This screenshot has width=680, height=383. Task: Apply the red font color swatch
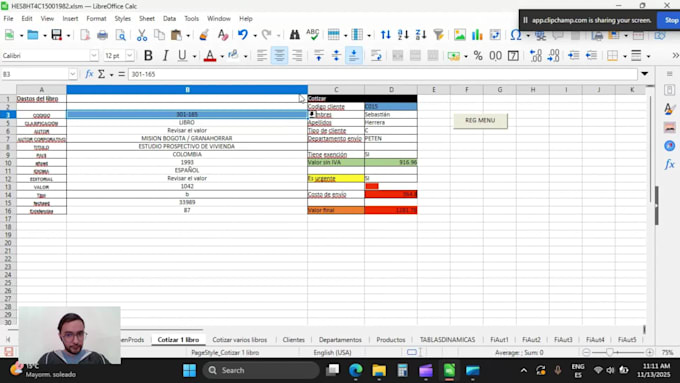(x=210, y=56)
